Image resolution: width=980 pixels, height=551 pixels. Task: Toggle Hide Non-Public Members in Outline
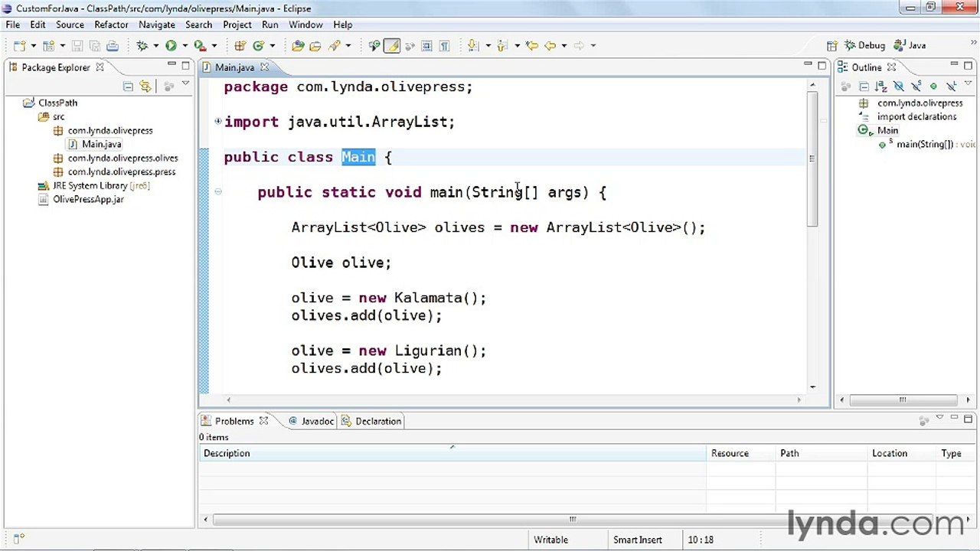point(933,86)
